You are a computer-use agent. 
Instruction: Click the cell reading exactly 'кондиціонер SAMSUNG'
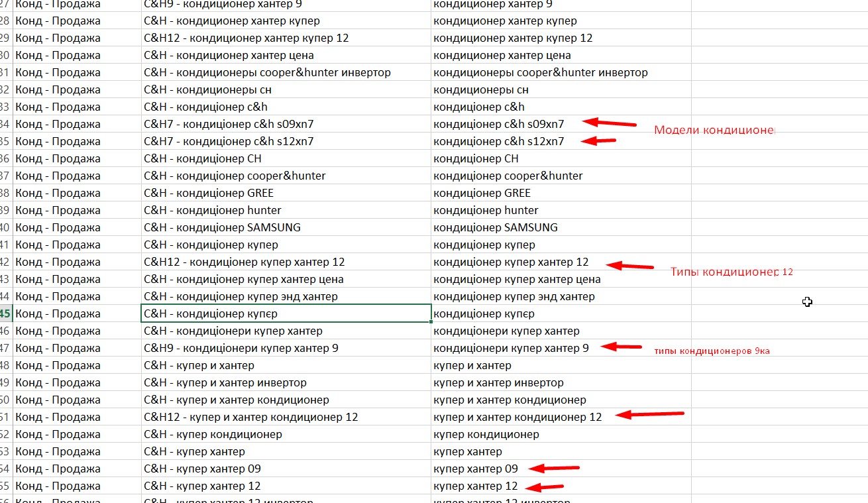[x=561, y=227]
